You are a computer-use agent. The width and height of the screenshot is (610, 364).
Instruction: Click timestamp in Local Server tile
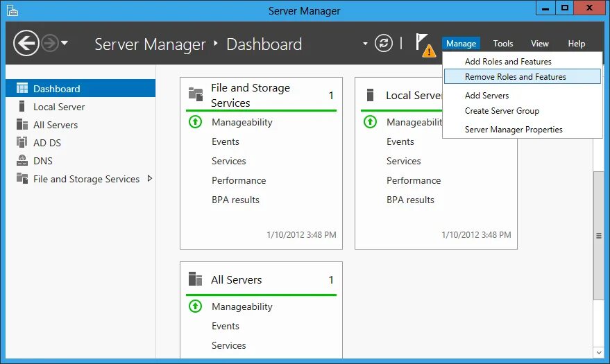[x=476, y=234]
